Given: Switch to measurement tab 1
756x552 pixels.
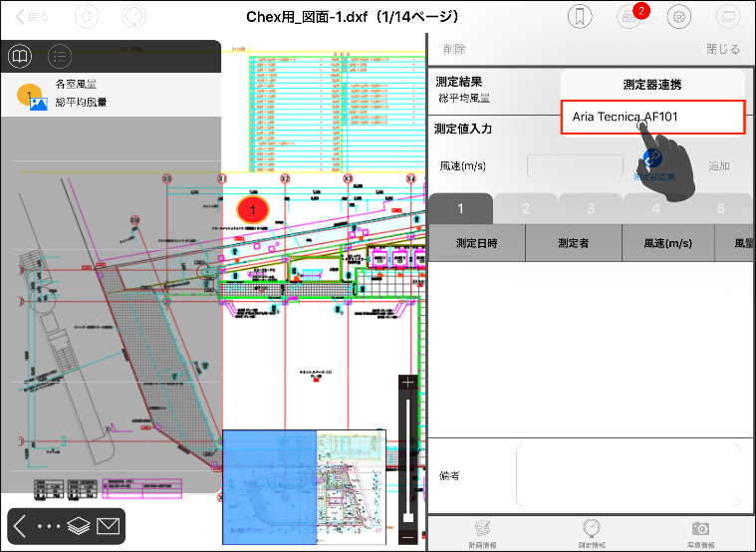Looking at the screenshot, I should [x=460, y=208].
